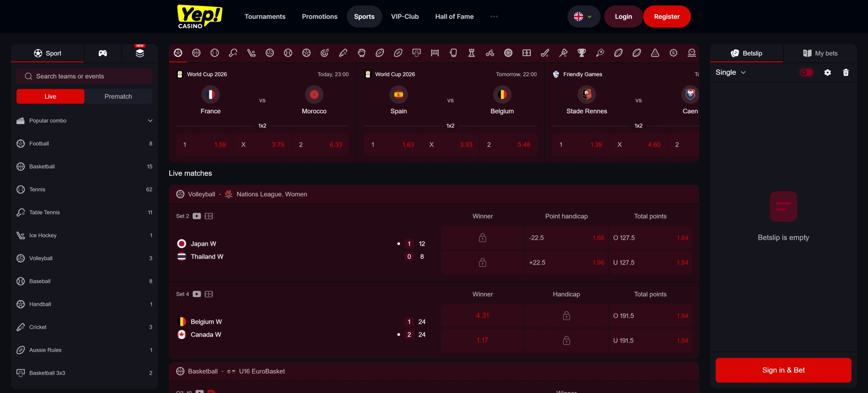Select football icon in top sports bar
868x393 pixels.
(178, 53)
